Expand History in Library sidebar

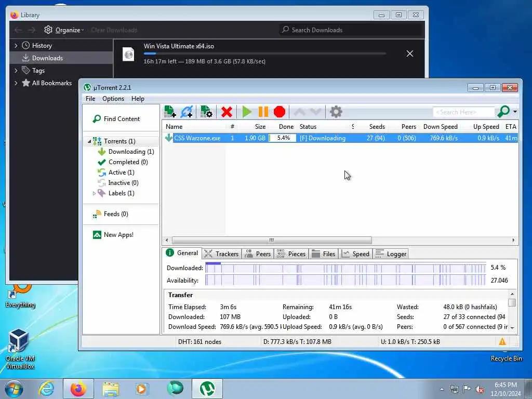coord(16,46)
